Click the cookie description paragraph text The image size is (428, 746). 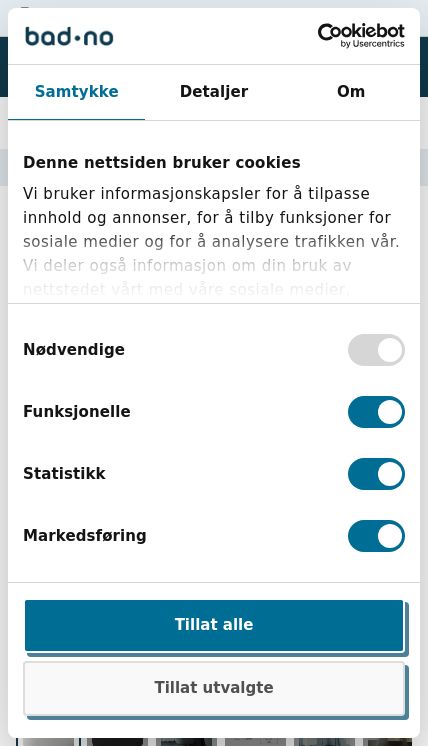tap(212, 217)
